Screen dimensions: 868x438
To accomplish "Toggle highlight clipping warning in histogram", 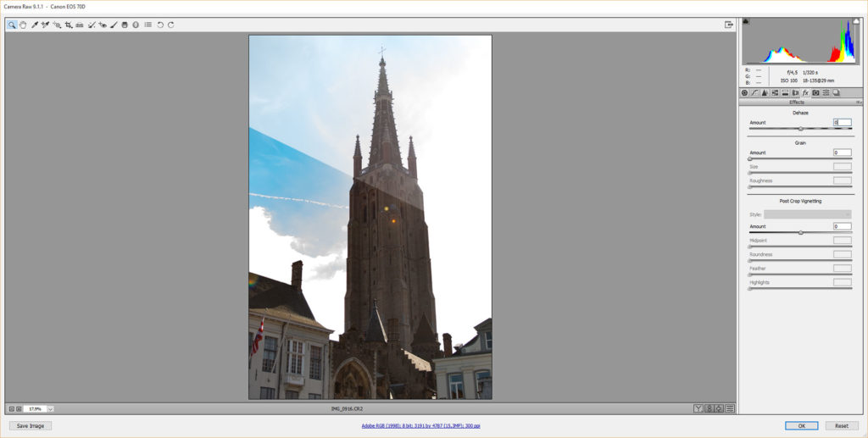I will 857,21.
